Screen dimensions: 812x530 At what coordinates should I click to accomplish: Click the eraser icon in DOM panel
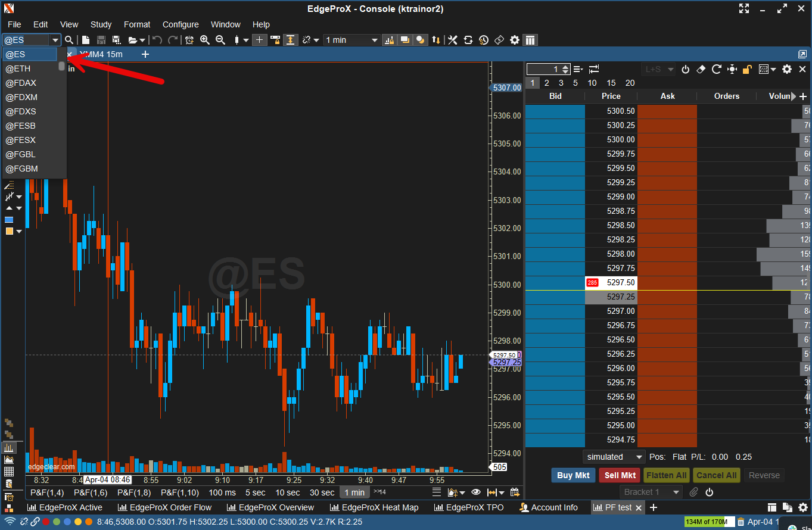(701, 69)
